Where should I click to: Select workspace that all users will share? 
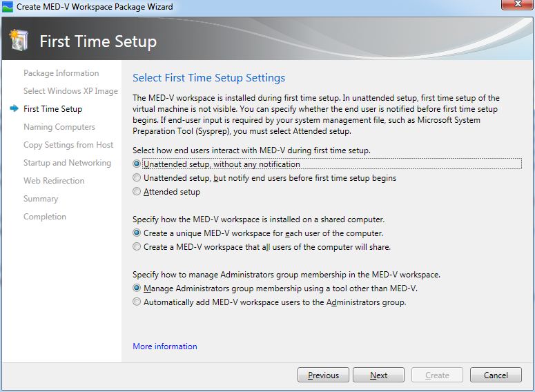[x=137, y=246]
